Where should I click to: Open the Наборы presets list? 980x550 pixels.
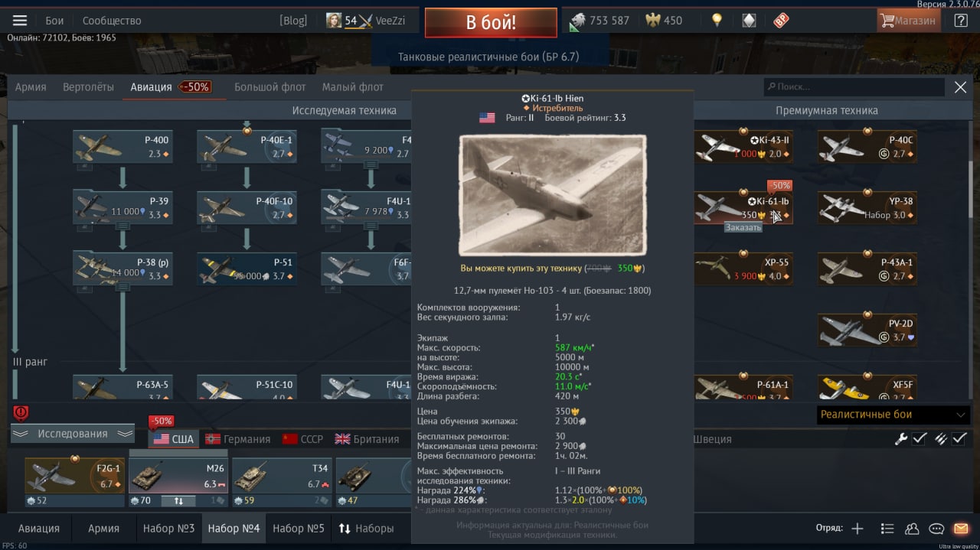[366, 529]
